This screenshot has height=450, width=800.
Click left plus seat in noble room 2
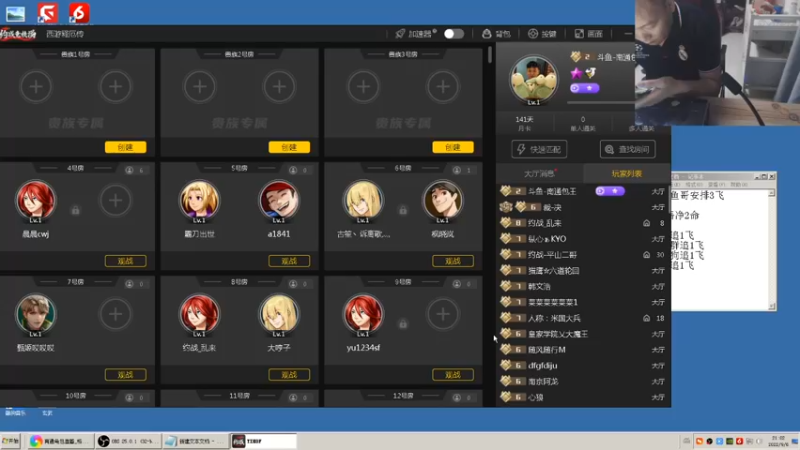point(199,87)
